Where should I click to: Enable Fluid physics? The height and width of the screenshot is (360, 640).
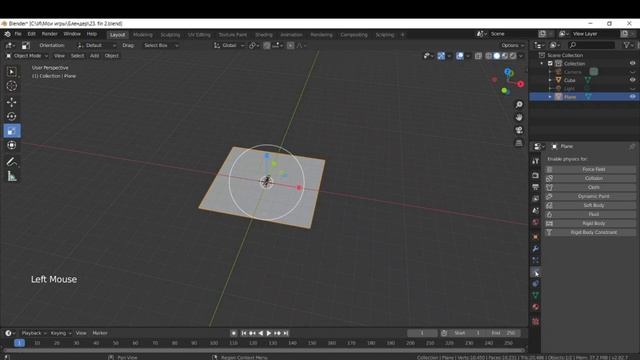click(x=590, y=214)
